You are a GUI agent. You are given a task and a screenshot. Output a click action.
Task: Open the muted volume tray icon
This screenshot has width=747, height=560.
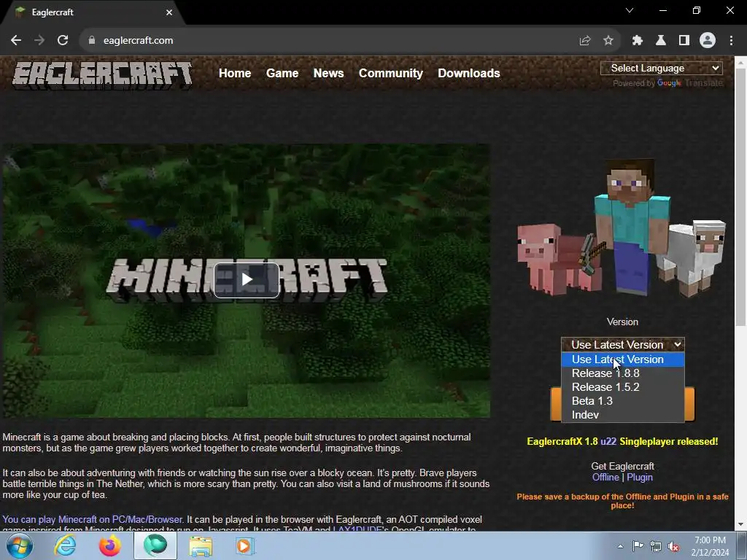(673, 546)
